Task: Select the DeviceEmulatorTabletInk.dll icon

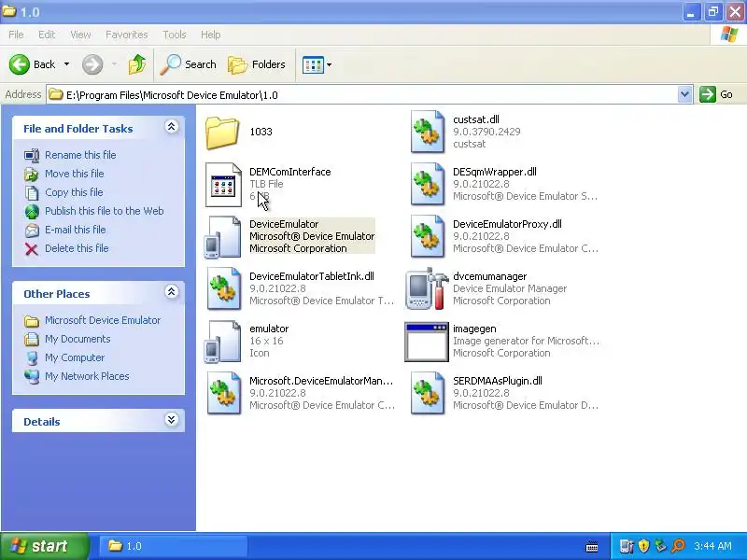Action: click(x=223, y=289)
